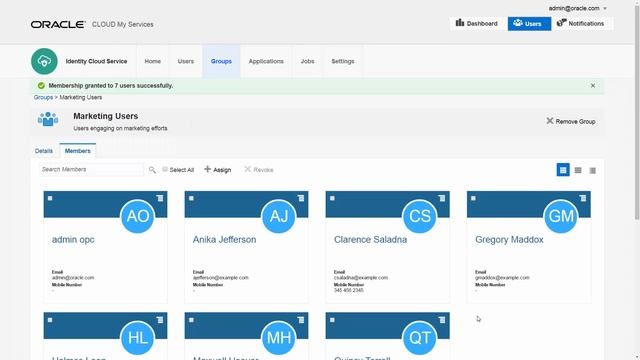
Task: Click the search magnifier icon
Action: click(x=152, y=170)
